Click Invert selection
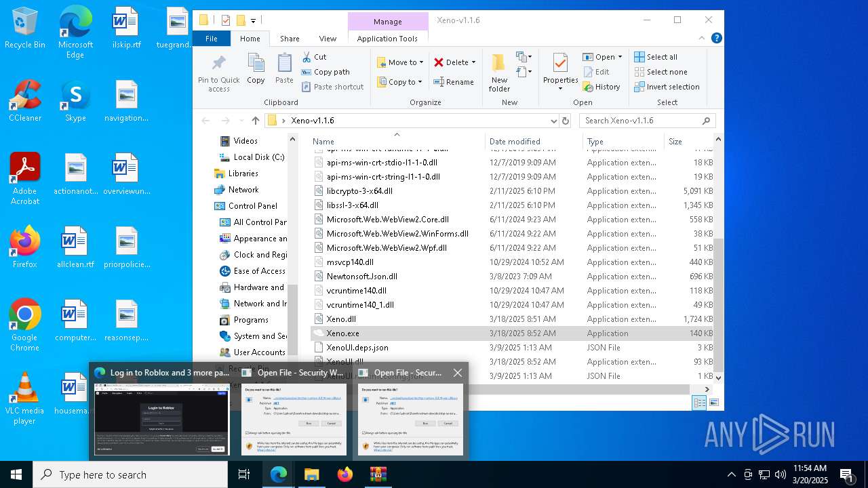This screenshot has width=868, height=488. click(667, 87)
